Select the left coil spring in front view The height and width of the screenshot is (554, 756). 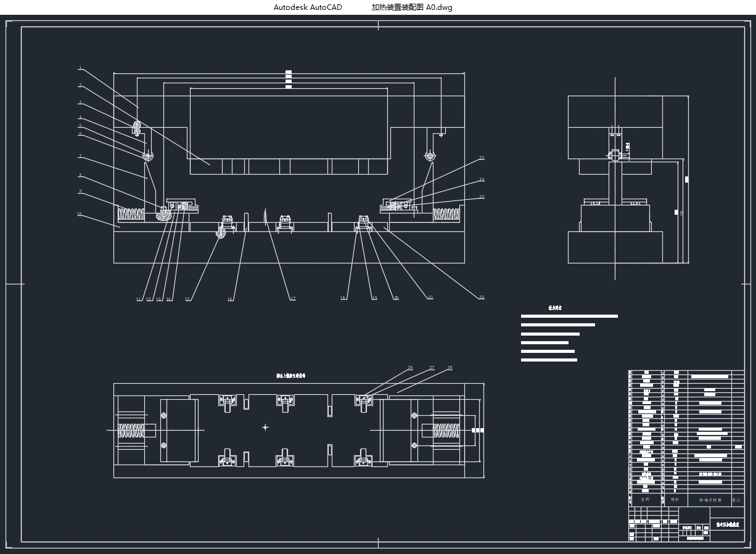(131, 215)
